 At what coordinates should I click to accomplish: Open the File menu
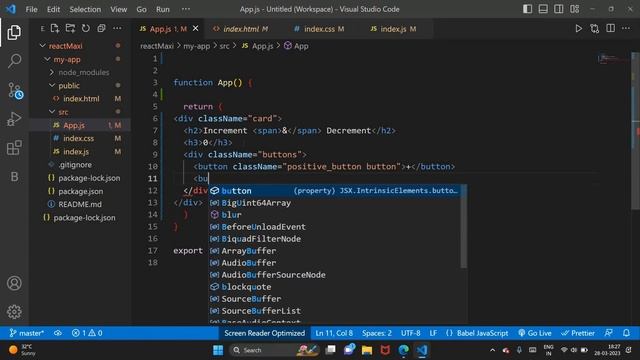31,9
